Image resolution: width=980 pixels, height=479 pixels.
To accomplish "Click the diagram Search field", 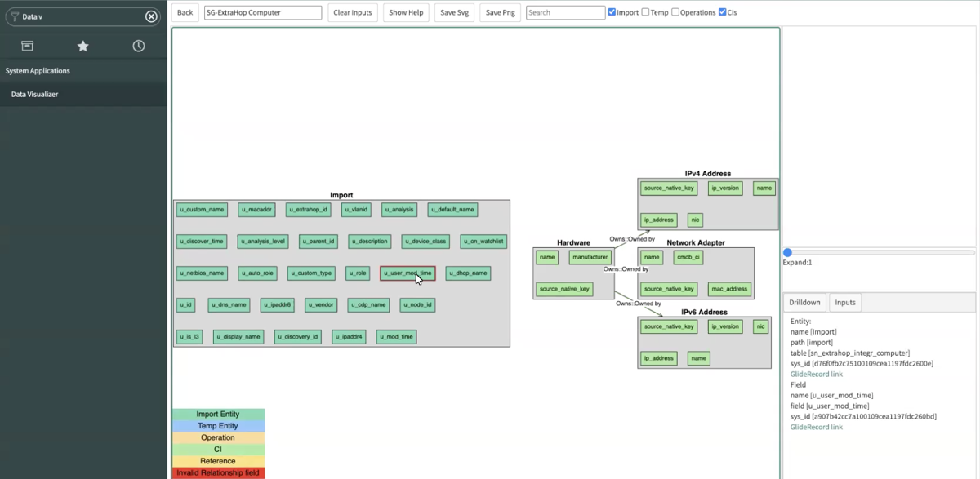I will (565, 12).
